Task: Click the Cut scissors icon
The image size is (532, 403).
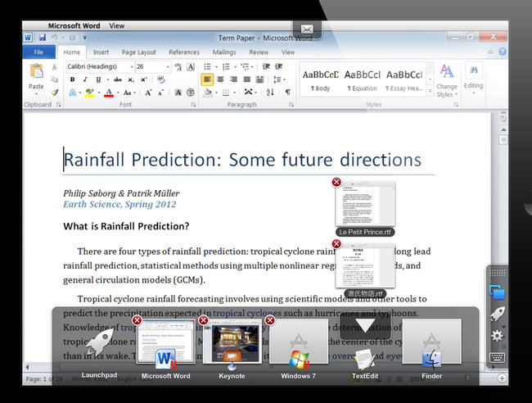Action: click(x=54, y=67)
